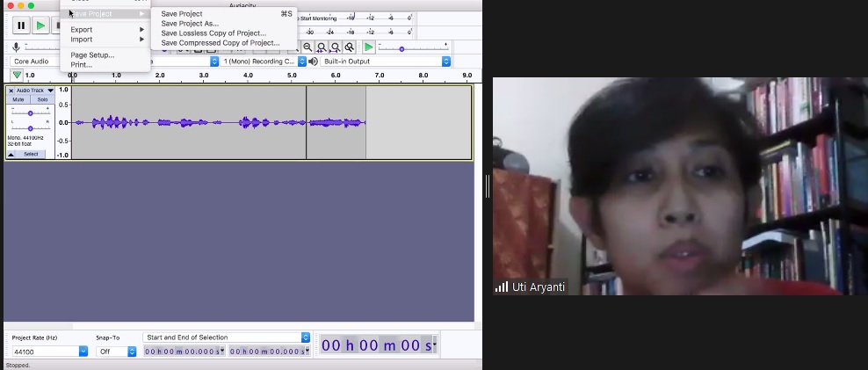Viewport: 868px width, 370px height.
Task: Open the Snap-To Off dropdown
Action: (x=116, y=352)
